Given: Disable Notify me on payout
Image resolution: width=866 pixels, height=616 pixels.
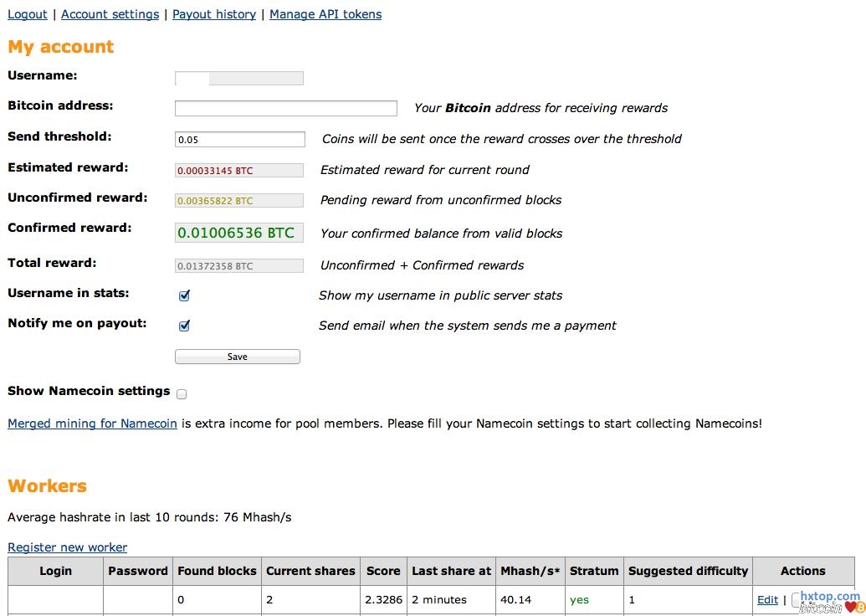Looking at the screenshot, I should point(184,326).
